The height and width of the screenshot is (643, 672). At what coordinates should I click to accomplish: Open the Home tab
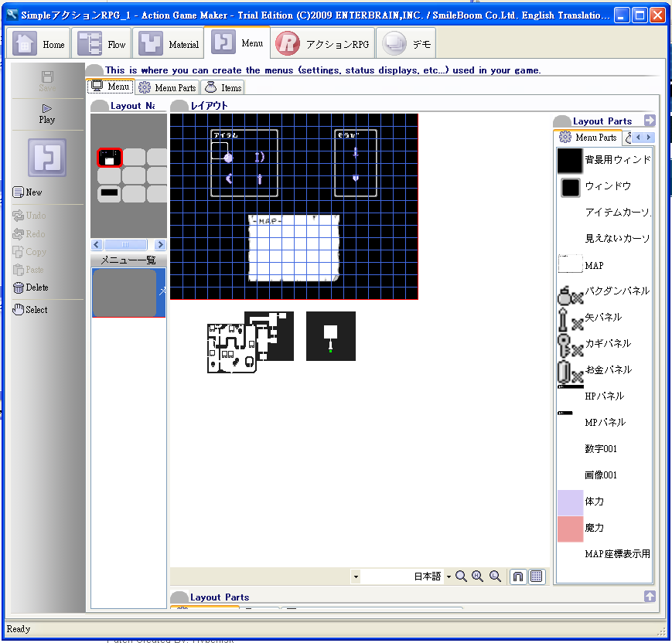(x=39, y=43)
